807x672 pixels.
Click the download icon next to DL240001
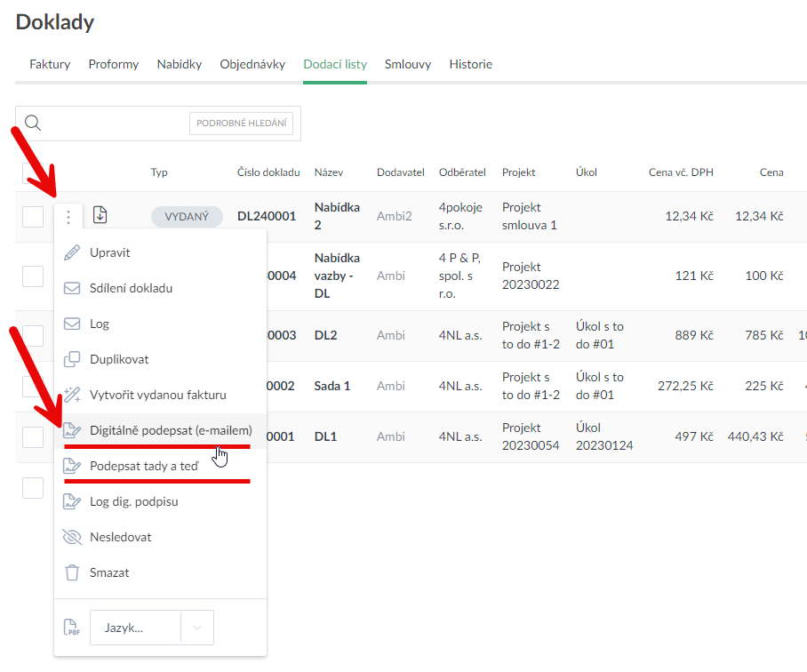pyautogui.click(x=100, y=215)
